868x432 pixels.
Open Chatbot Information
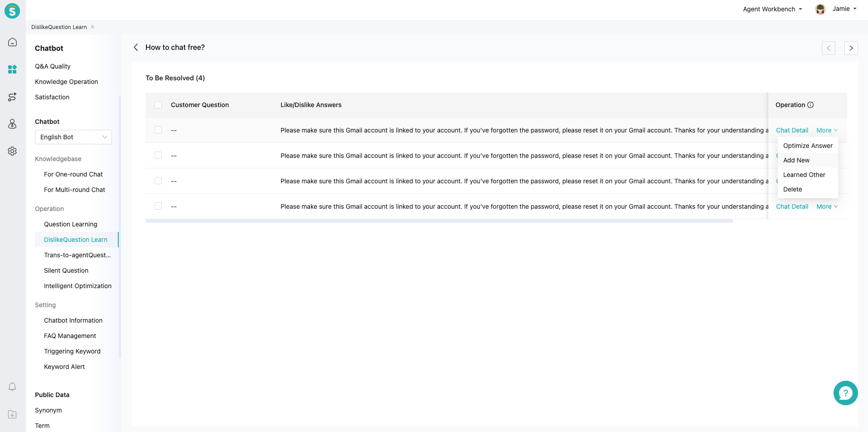(x=73, y=320)
